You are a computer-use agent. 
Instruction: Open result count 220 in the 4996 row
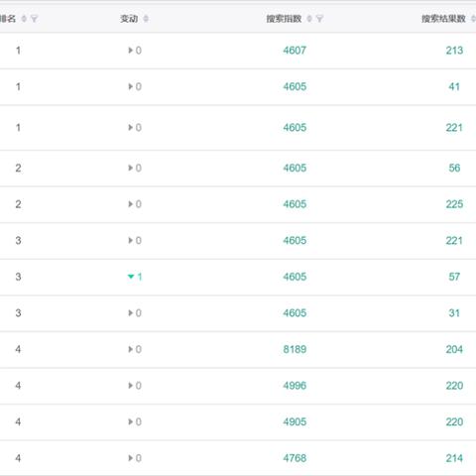(454, 386)
